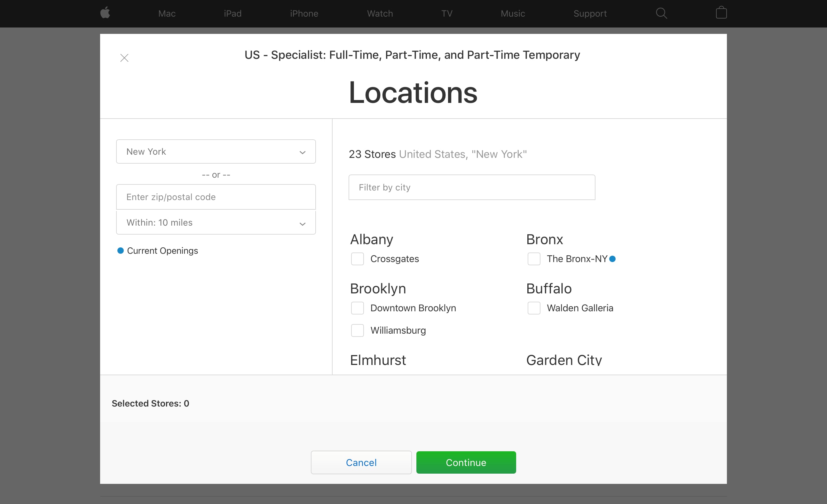Viewport: 827px width, 504px height.
Task: Open the Within 10 miles dropdown
Action: [216, 223]
